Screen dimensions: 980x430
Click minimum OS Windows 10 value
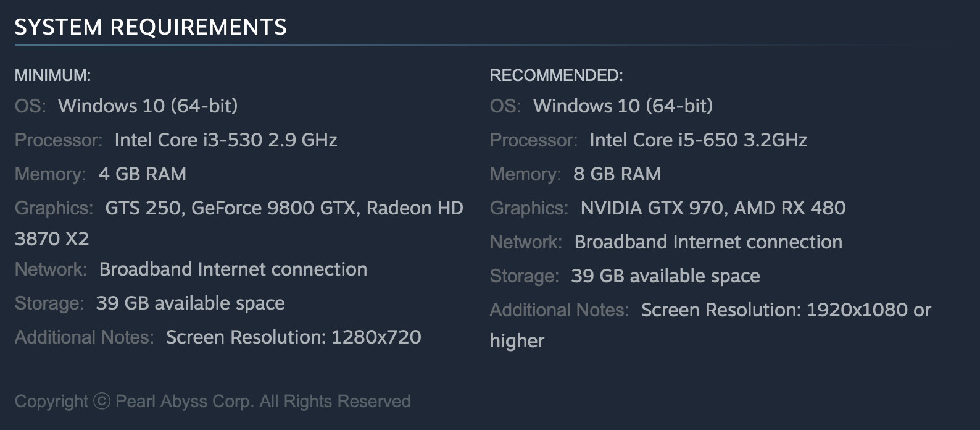pyautogui.click(x=147, y=106)
